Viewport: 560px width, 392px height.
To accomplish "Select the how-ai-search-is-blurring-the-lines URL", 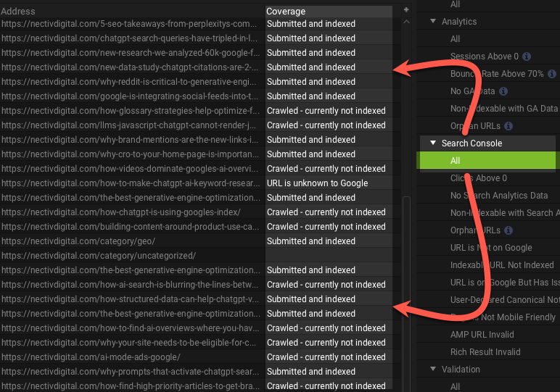I will [x=130, y=285].
